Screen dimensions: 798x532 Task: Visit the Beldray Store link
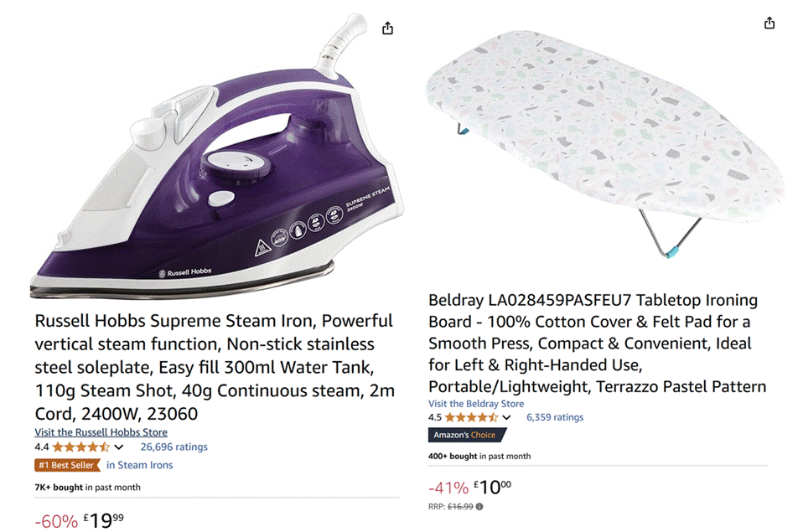pyautogui.click(x=476, y=403)
